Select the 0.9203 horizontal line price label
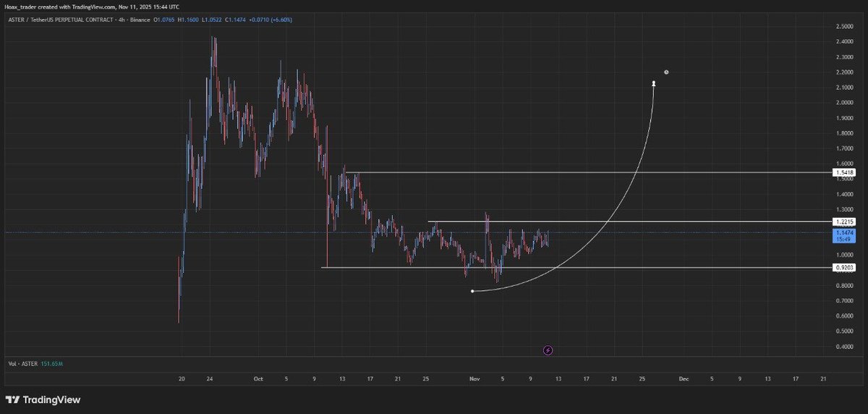This screenshot has height=414, width=868. coord(844,268)
